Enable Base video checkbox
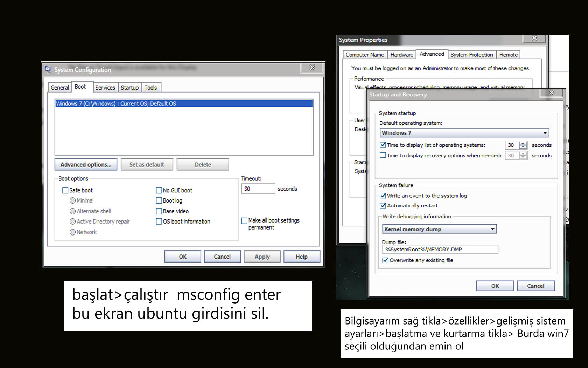This screenshot has width=588, height=368. click(x=159, y=211)
